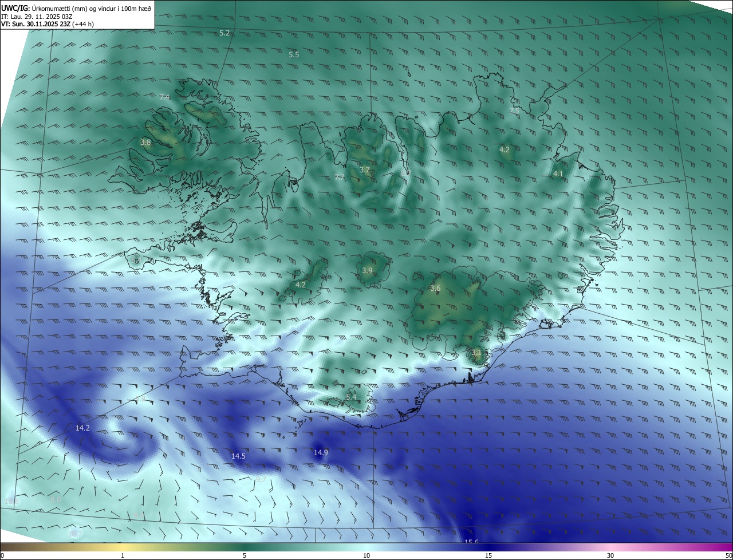The image size is (733, 560).
Task: Click the 7.4 value in the Westfjords
Action: click(164, 97)
